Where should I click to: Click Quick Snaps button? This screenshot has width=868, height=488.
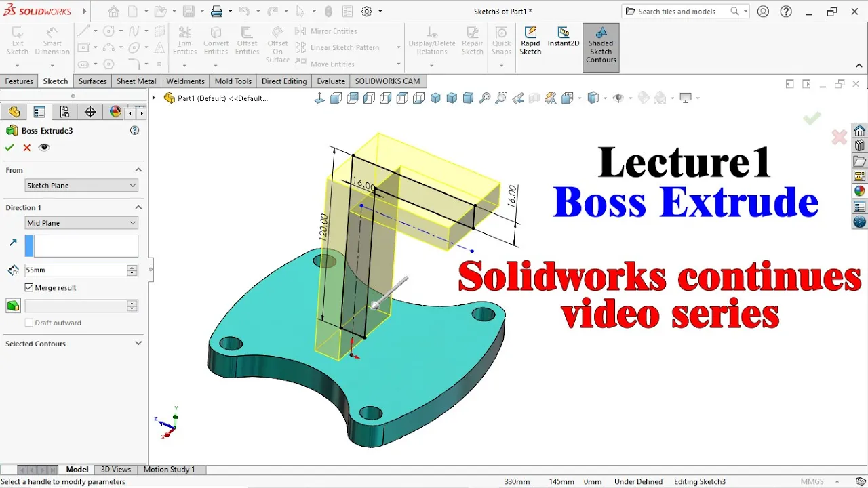[501, 41]
